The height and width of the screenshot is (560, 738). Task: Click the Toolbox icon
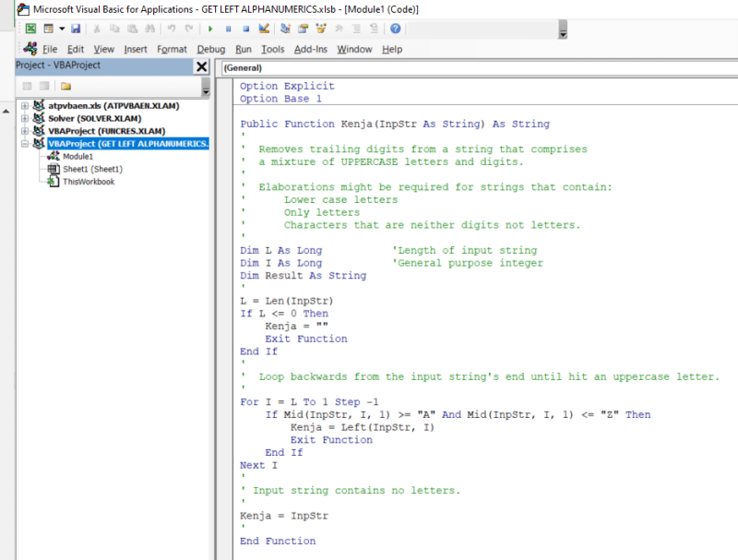coord(339,29)
